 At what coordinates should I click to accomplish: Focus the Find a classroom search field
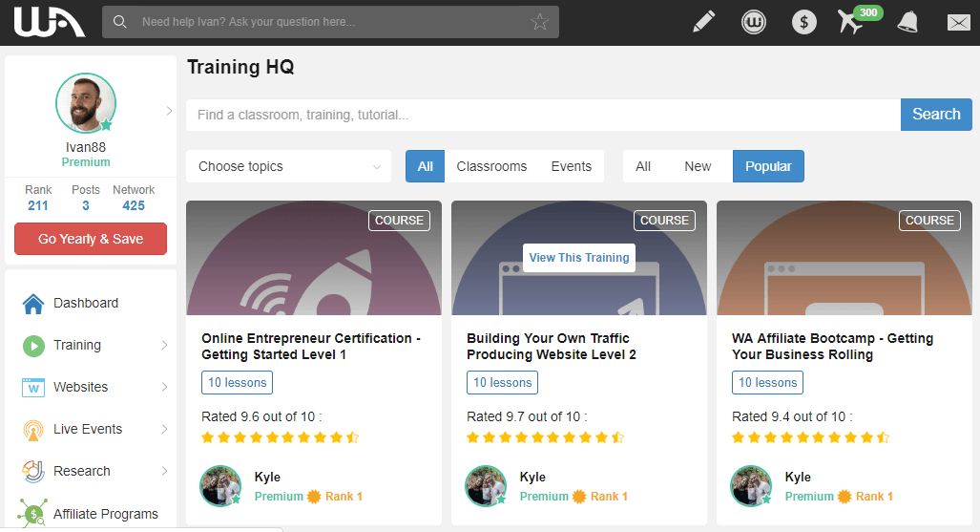[543, 115]
